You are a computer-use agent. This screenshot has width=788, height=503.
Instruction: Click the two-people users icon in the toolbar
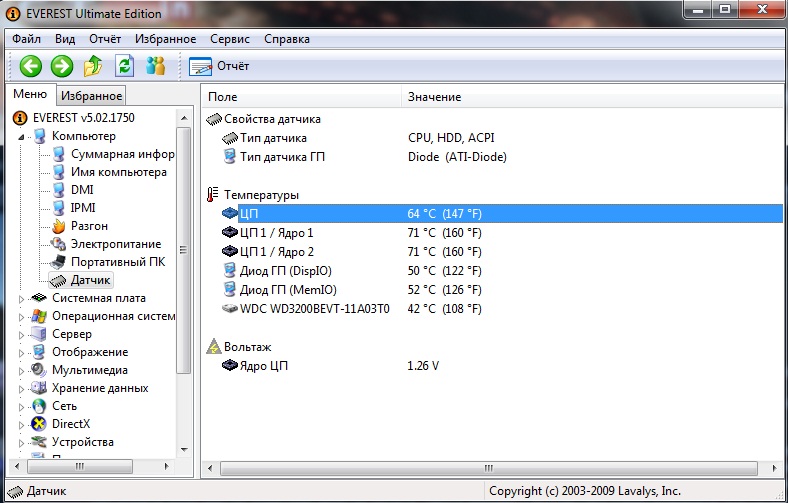(x=155, y=66)
